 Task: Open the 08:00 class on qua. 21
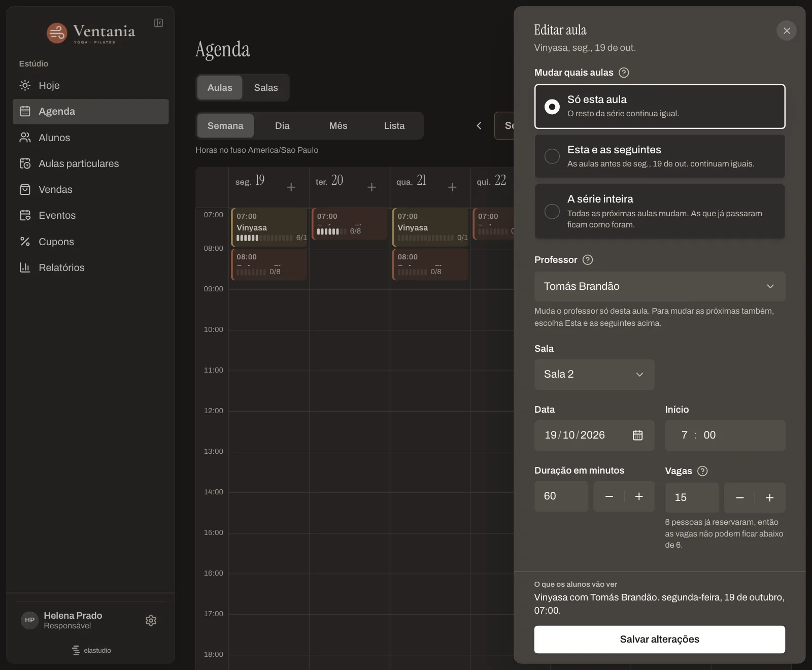[430, 264]
